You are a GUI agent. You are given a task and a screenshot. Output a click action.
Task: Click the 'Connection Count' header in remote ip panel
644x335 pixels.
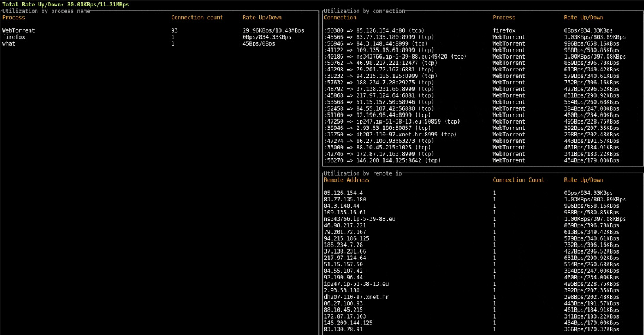[518, 180]
